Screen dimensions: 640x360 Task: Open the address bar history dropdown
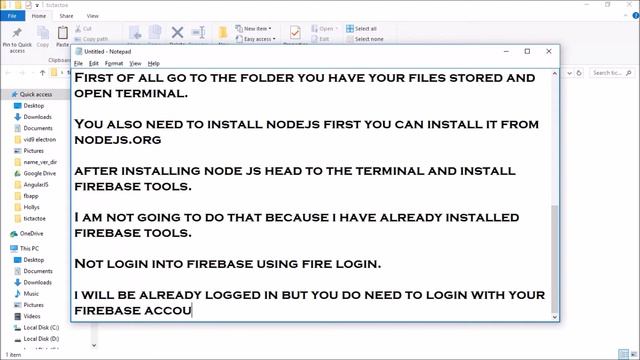click(569, 73)
